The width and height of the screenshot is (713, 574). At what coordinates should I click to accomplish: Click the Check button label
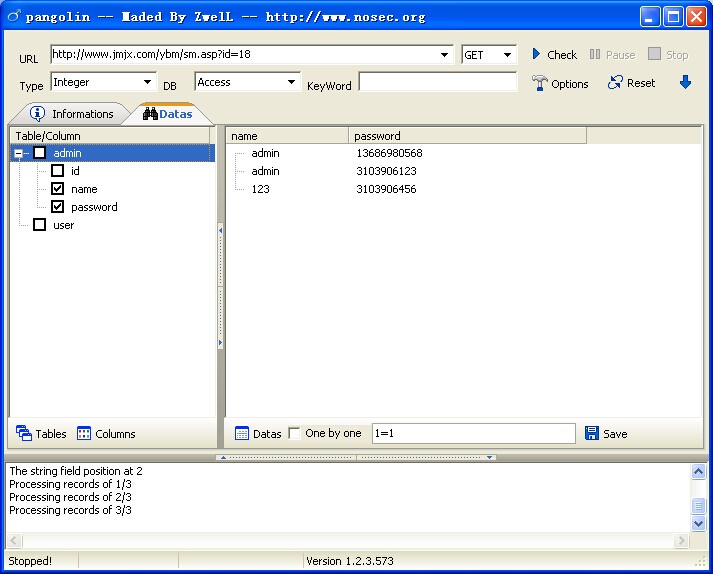click(x=562, y=55)
